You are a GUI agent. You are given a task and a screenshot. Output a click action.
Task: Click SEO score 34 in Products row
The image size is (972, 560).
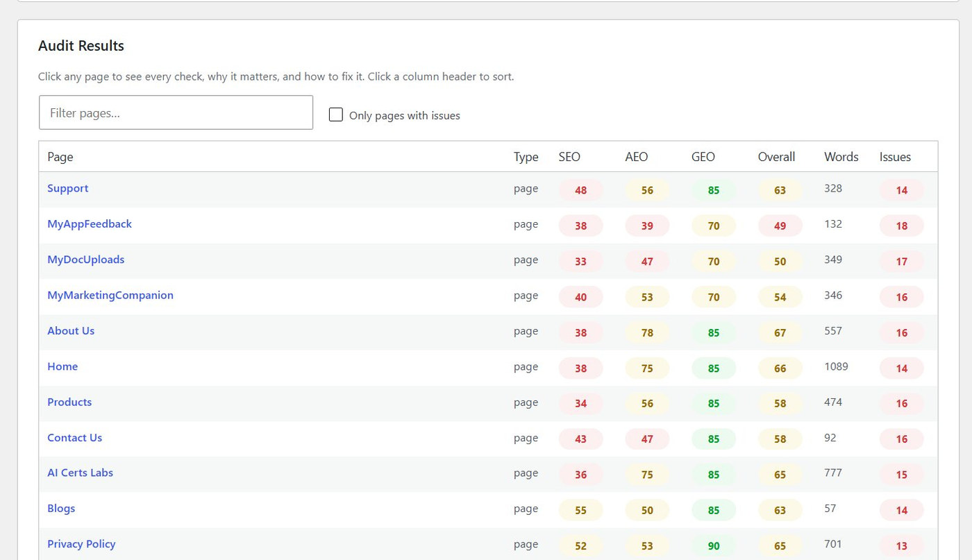pos(580,404)
